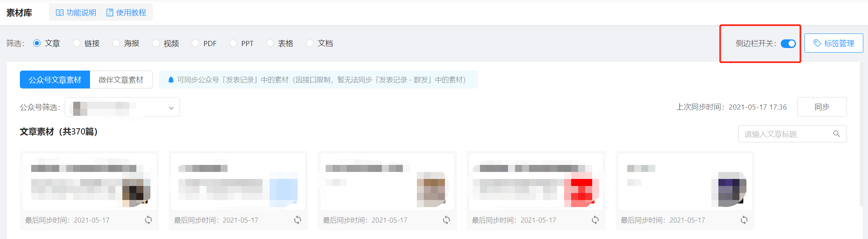Image resolution: width=868 pixels, height=239 pixels.
Task: Open 功能说明 book icon link
Action: point(76,12)
